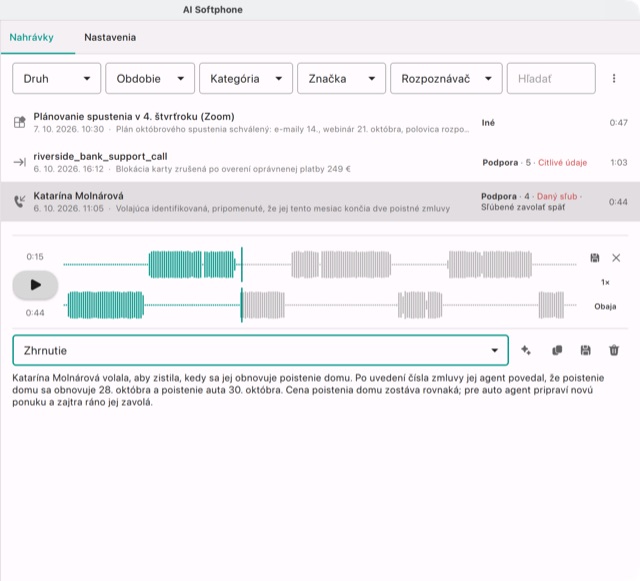Open the three-dot more options menu
The image size is (640, 581).
click(614, 78)
